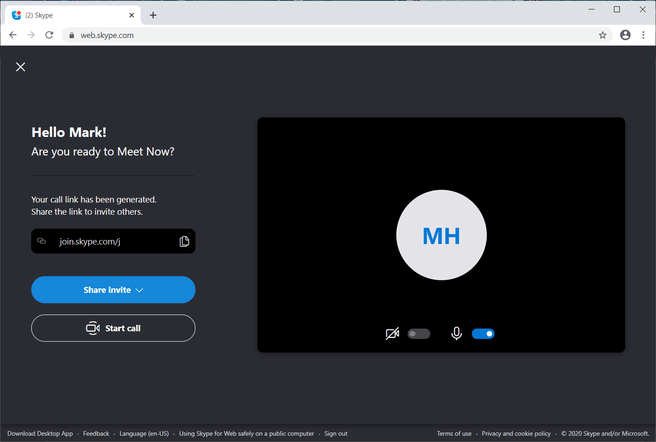656x442 pixels.
Task: Click the chain link icon beside join.skype.com
Action: click(41, 241)
